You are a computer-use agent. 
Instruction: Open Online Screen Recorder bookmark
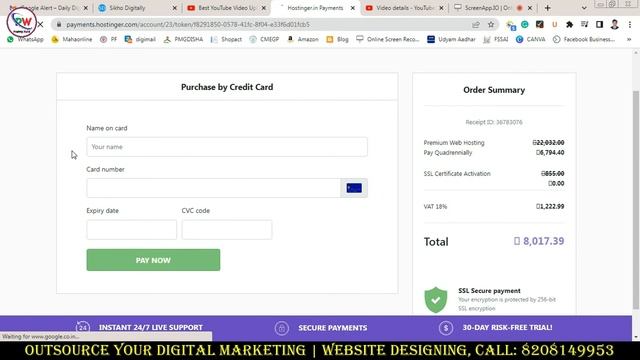click(388, 39)
